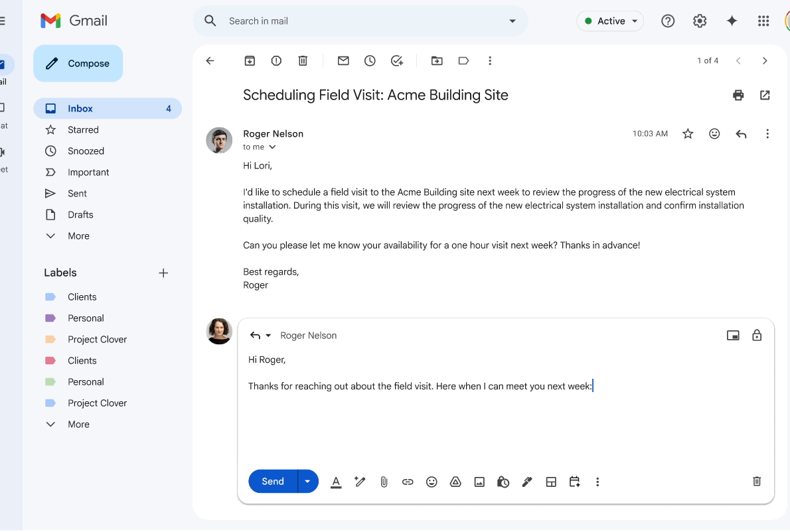Snooze this conversation
790x532 pixels.
pyautogui.click(x=370, y=60)
